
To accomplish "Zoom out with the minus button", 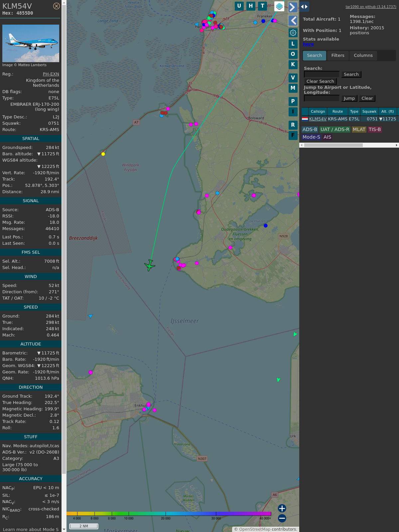I will (282, 518).
